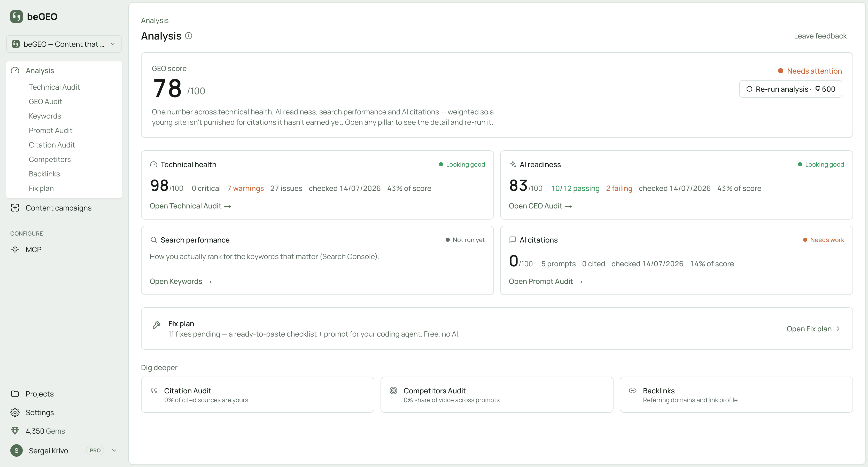
Task: Click the Open Fix plan chevron arrow
Action: [838, 329]
